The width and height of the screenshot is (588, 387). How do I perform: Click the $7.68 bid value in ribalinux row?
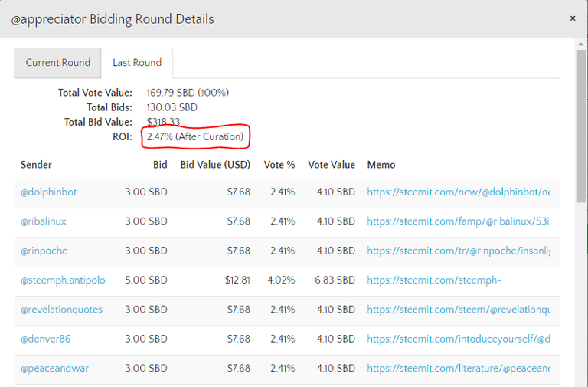239,221
